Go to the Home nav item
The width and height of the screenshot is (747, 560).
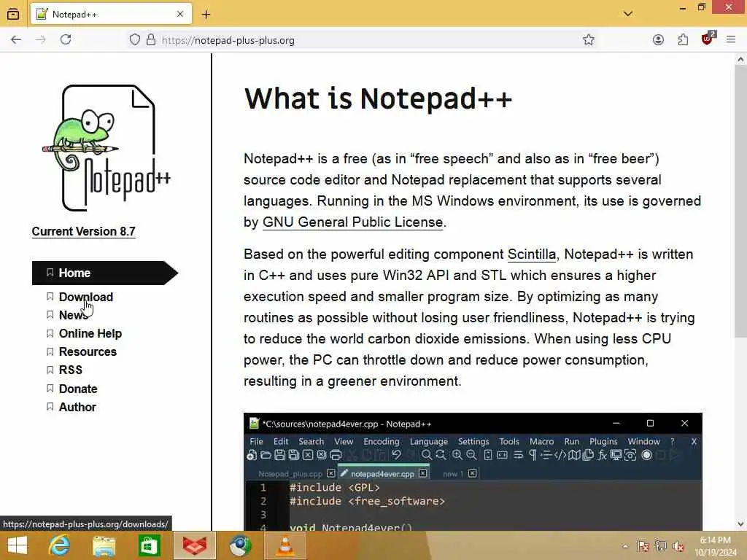(105, 273)
